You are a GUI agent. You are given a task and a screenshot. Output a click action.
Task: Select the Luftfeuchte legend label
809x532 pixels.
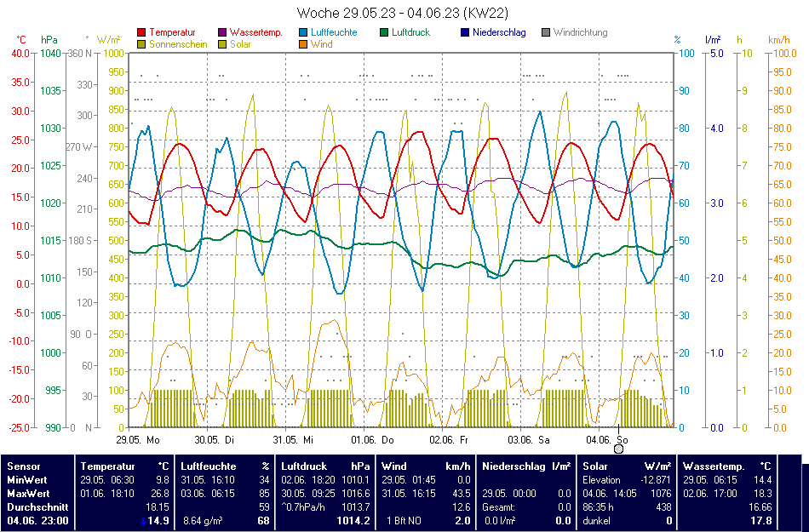coord(334,32)
